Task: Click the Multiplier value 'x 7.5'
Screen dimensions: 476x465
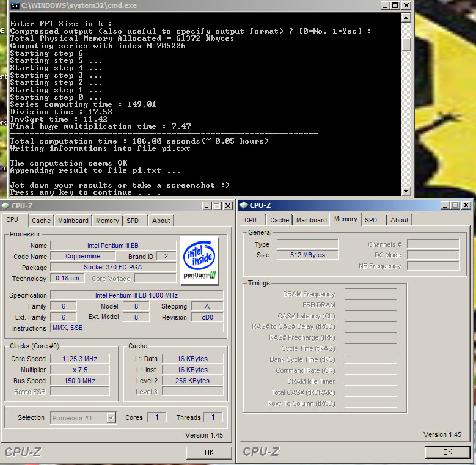Action: tap(80, 370)
